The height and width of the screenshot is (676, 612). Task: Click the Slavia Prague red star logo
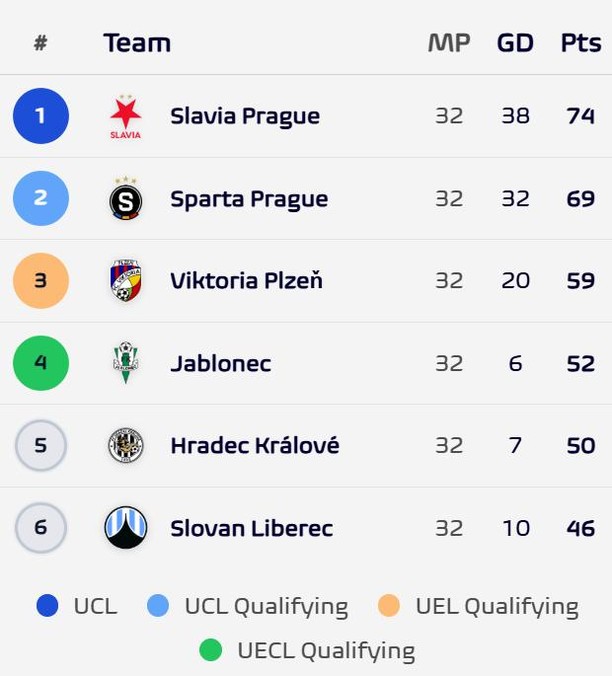(125, 116)
